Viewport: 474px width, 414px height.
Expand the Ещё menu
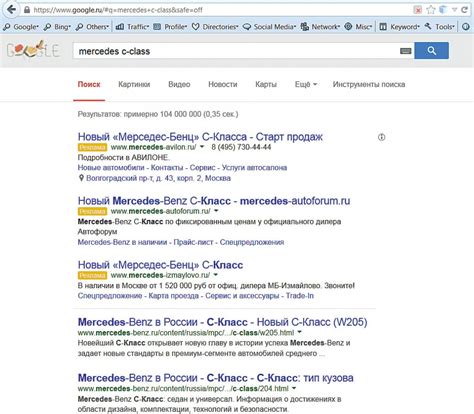(306, 84)
